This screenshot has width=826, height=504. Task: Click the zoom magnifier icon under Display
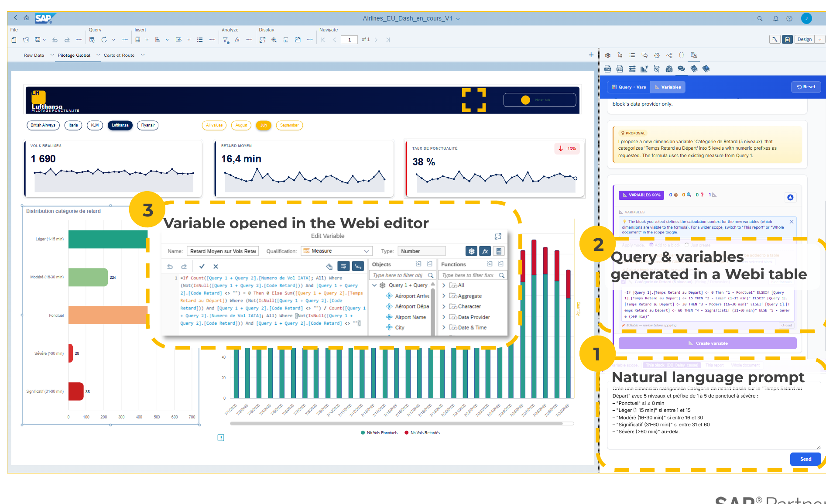coord(274,40)
